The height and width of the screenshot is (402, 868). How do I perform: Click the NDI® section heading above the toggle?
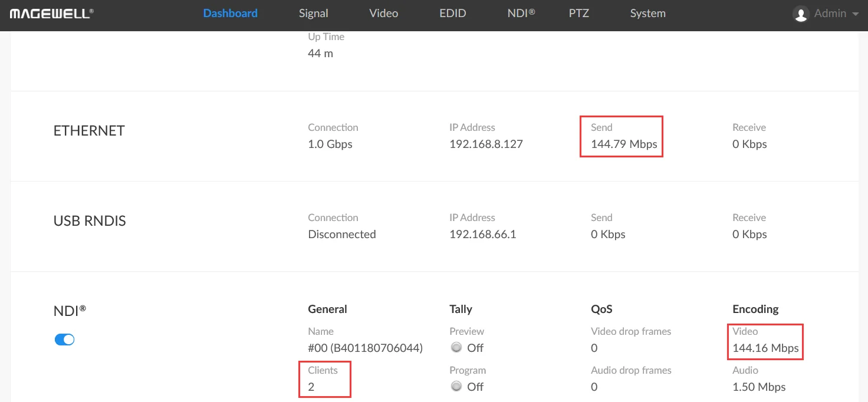coord(70,311)
